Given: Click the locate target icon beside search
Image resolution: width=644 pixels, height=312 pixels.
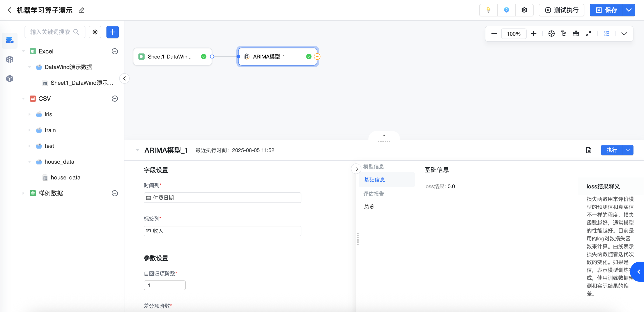Looking at the screenshot, I should [x=95, y=32].
